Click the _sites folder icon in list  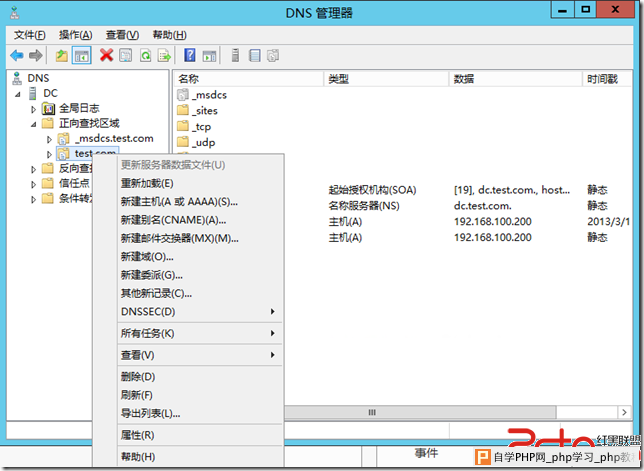(183, 110)
